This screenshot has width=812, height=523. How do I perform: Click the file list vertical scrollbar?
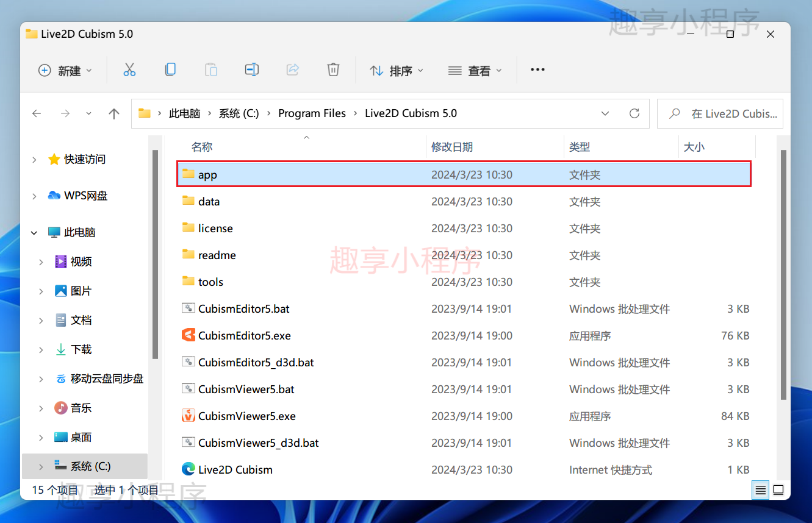click(x=783, y=274)
